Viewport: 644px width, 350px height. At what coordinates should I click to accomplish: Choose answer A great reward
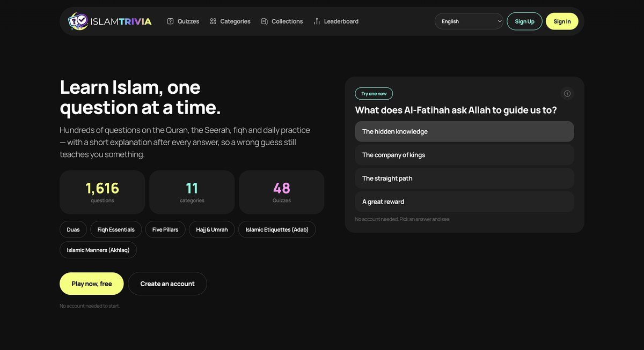click(464, 202)
